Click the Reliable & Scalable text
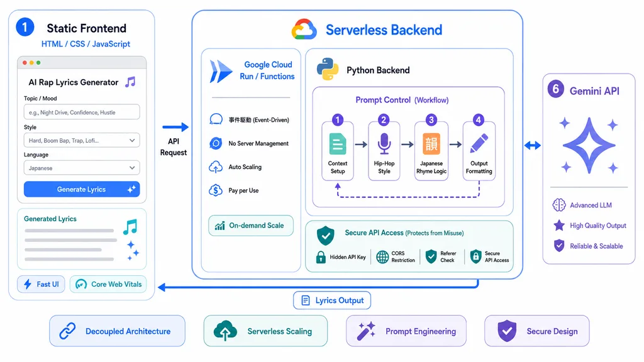Image resolution: width=644 pixels, height=362 pixels. coord(596,246)
